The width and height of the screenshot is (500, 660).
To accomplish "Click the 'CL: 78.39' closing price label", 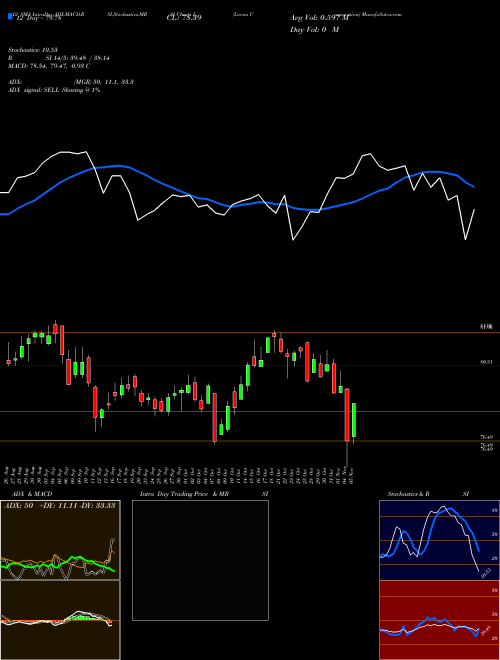I will pyautogui.click(x=184, y=18).
